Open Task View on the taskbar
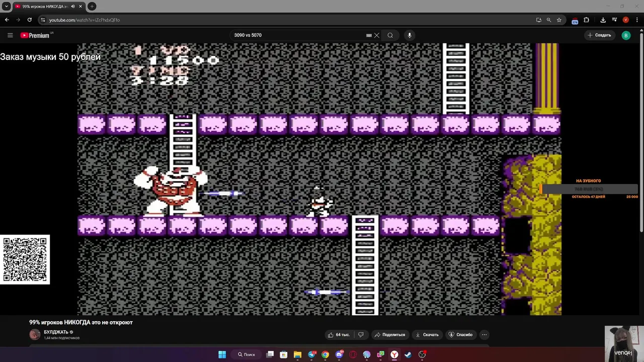Viewport: 644px width, 362px height. pyautogui.click(x=270, y=354)
